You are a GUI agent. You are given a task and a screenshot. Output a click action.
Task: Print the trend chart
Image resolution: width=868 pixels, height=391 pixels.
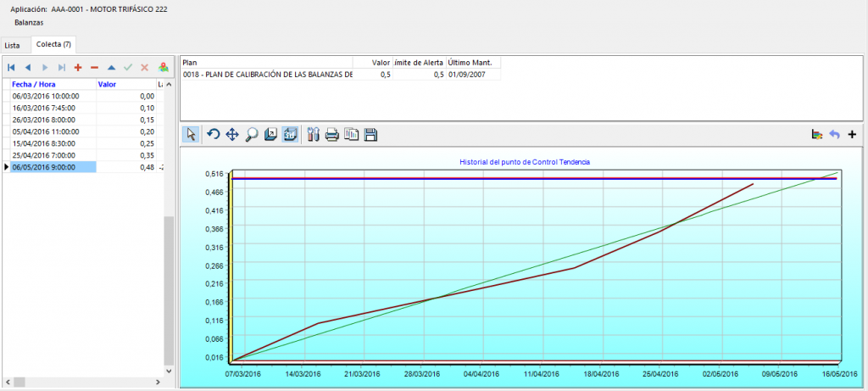tap(332, 134)
